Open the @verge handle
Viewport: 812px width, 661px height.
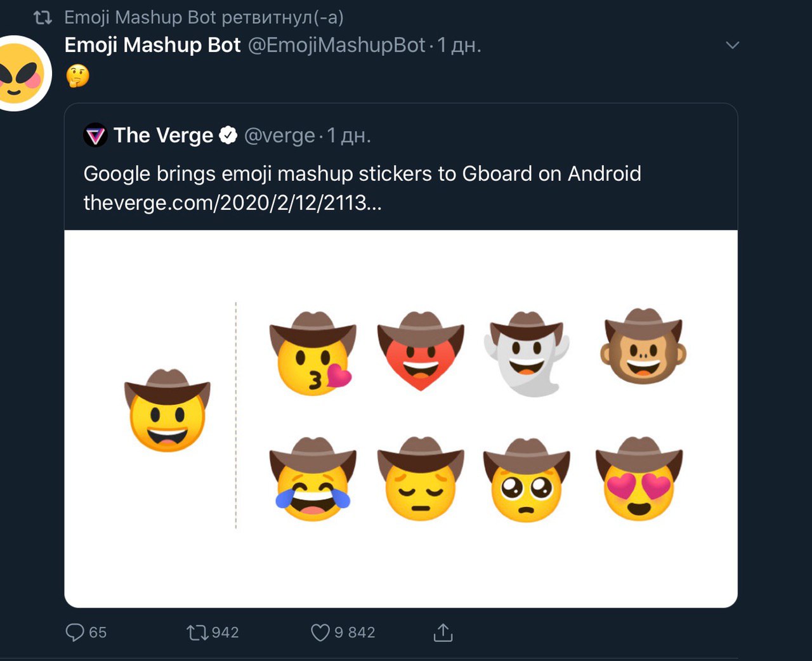(x=280, y=135)
